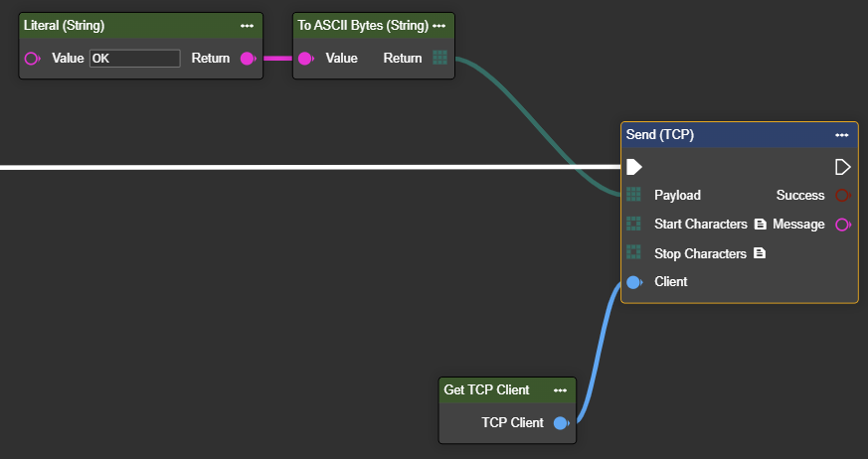Click the To ASCII Bytes Return array pin
Image resolution: width=868 pixels, height=459 pixels.
coord(440,59)
